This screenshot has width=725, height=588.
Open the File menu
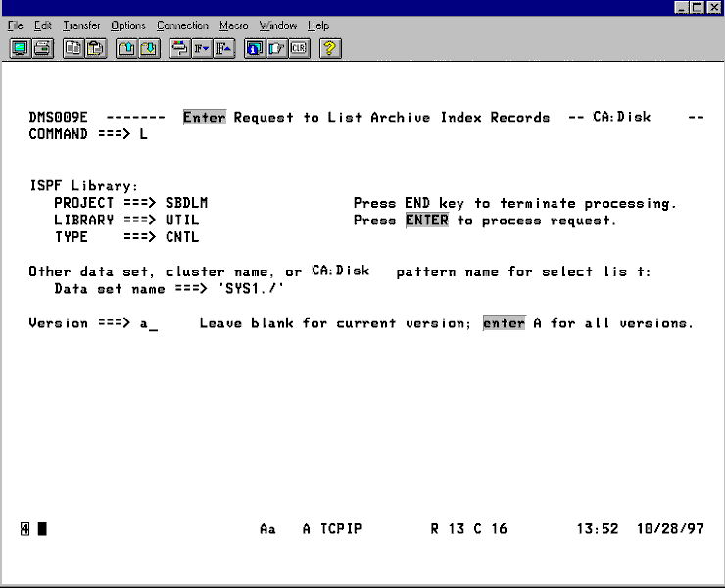pyautogui.click(x=16, y=25)
